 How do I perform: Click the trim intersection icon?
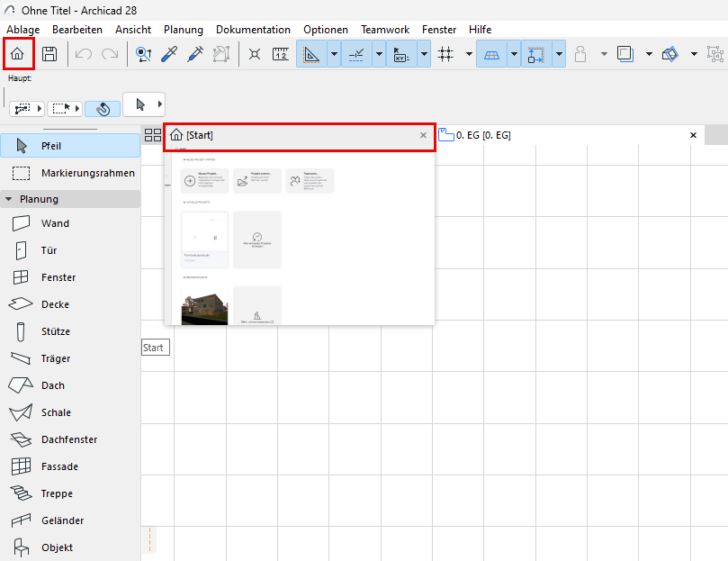[x=255, y=54]
